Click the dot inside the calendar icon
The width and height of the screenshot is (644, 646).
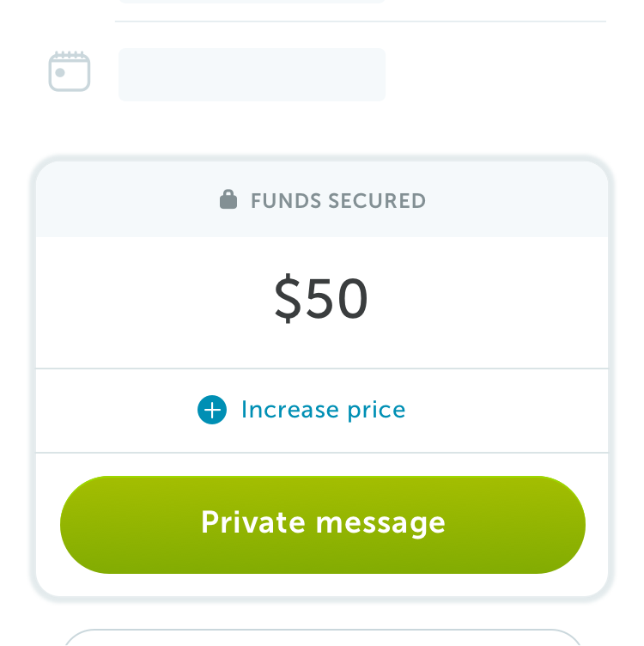coord(60,73)
